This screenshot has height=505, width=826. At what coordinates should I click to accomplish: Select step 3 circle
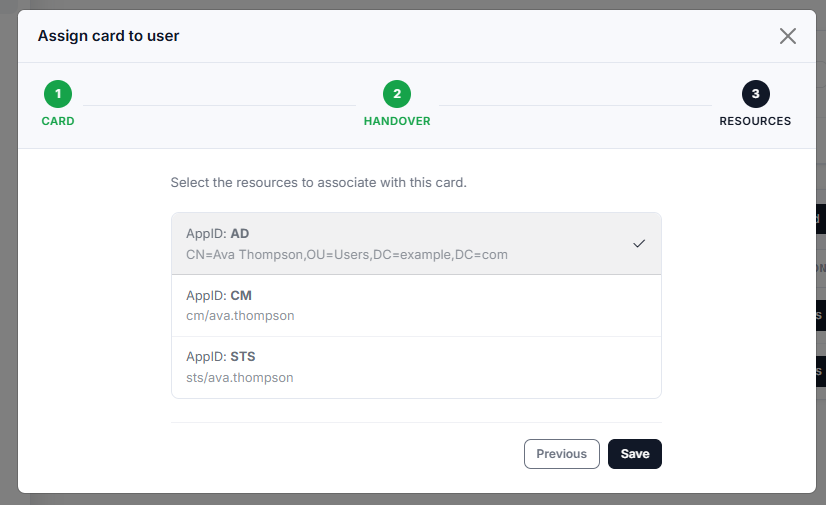click(x=755, y=94)
